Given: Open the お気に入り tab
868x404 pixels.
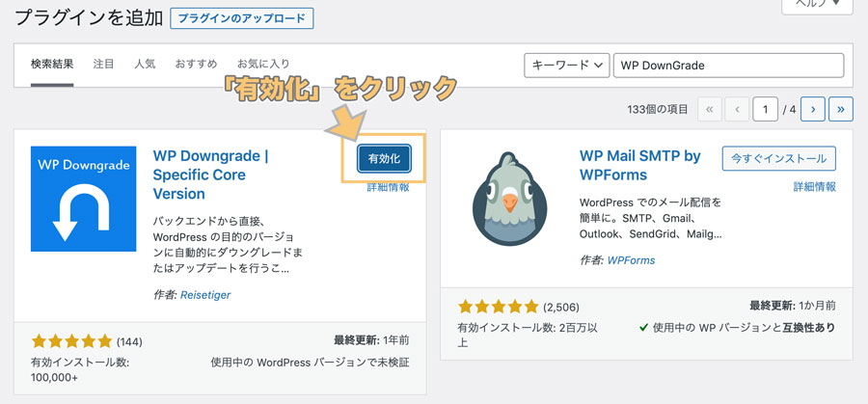Looking at the screenshot, I should (263, 64).
